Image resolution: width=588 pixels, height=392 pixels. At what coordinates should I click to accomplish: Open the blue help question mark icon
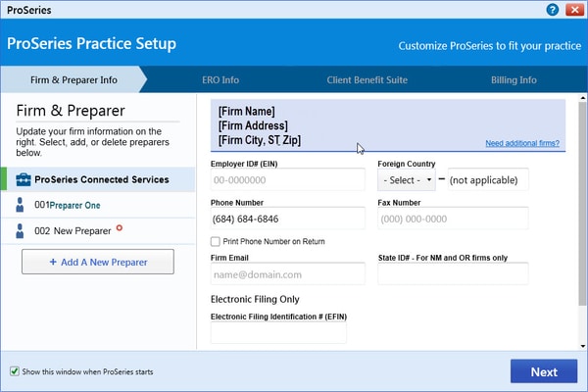coord(553,10)
